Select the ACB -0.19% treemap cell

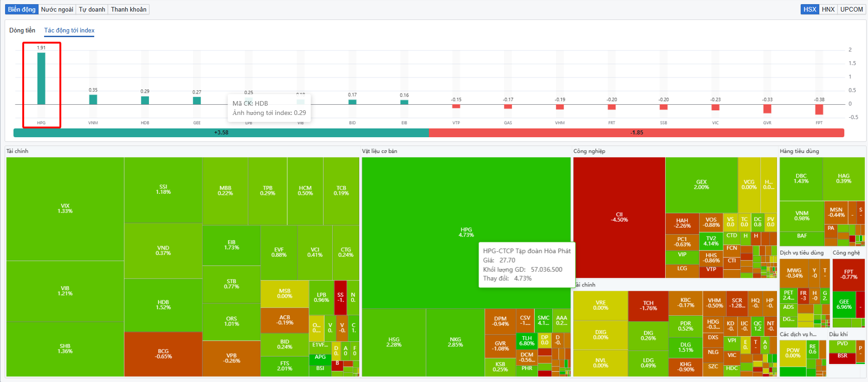click(x=285, y=320)
